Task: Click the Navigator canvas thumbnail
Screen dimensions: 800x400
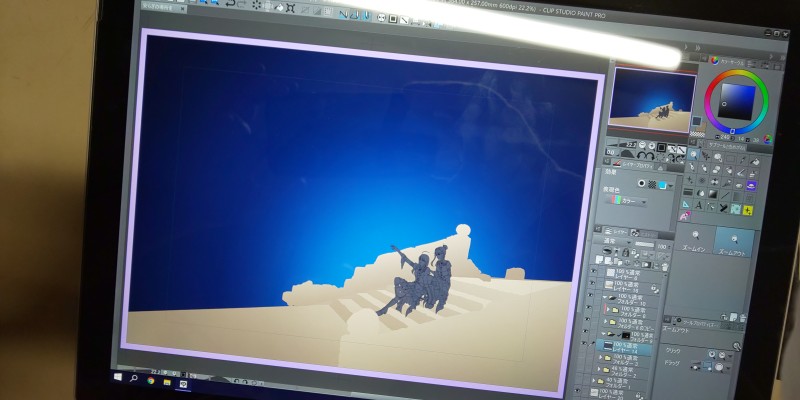Action: [x=653, y=99]
